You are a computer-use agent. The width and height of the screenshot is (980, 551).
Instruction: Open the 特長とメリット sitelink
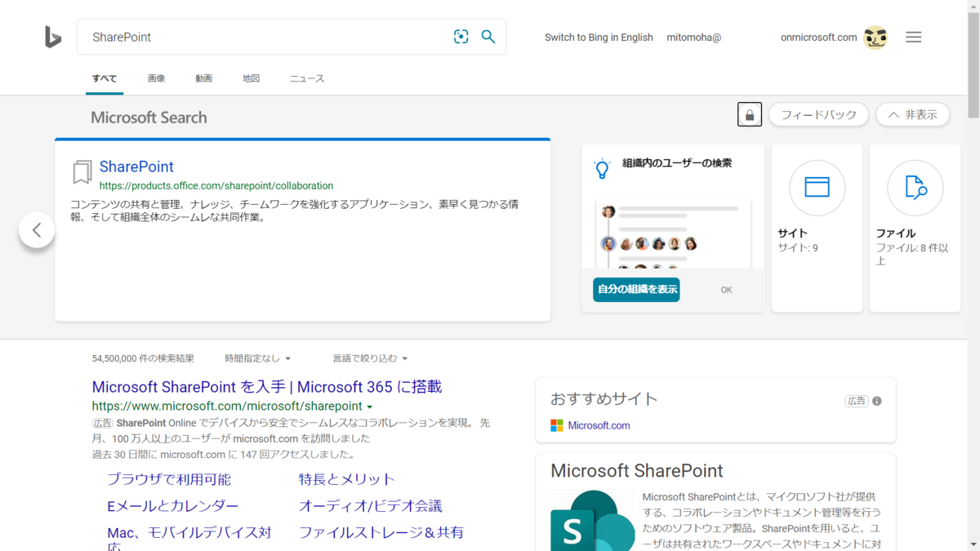coord(347,479)
